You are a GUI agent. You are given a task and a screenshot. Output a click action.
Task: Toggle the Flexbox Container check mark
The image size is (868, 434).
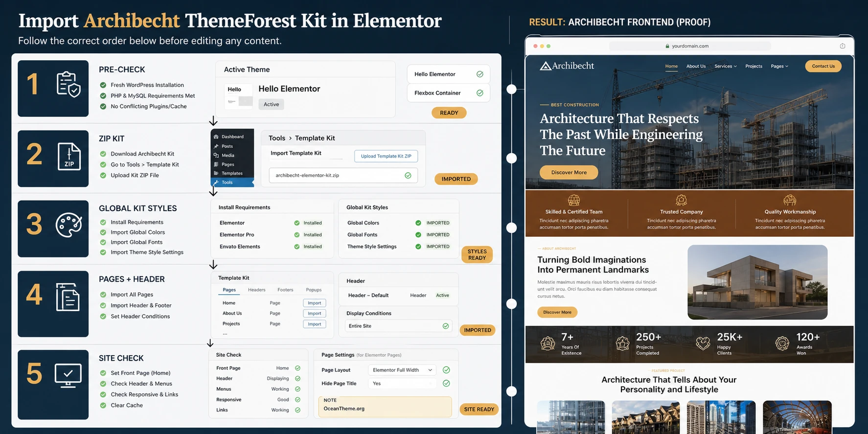[480, 92]
